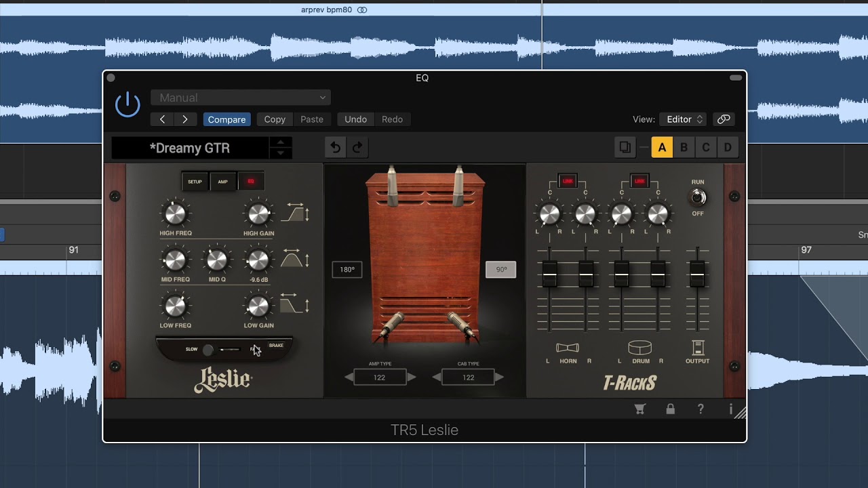868x488 pixels.
Task: Open the Dreamy GTR preset name menu
Action: click(x=191, y=148)
